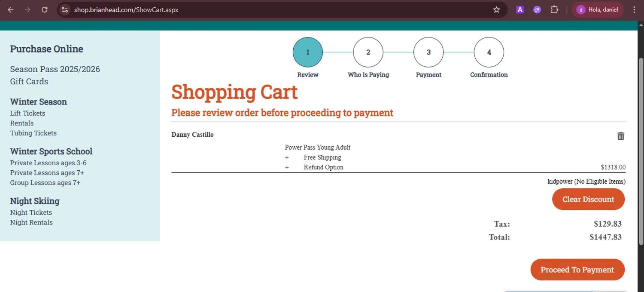
Task: Click the 'Winter Season' heading
Action: point(39,102)
